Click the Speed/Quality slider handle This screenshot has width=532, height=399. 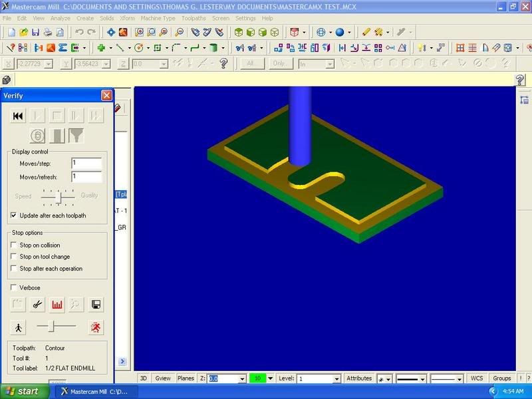click(59, 197)
